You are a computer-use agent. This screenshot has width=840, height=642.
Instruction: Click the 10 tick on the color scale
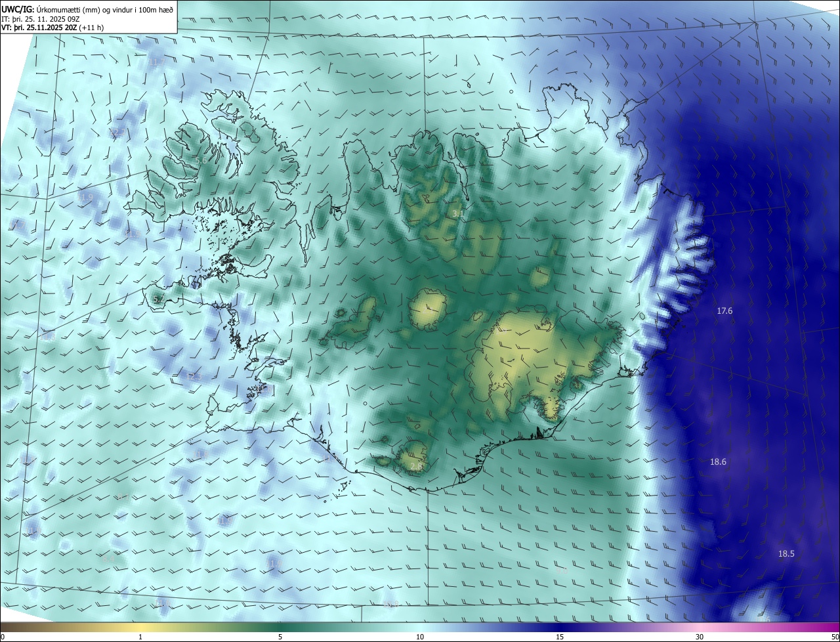(420, 637)
